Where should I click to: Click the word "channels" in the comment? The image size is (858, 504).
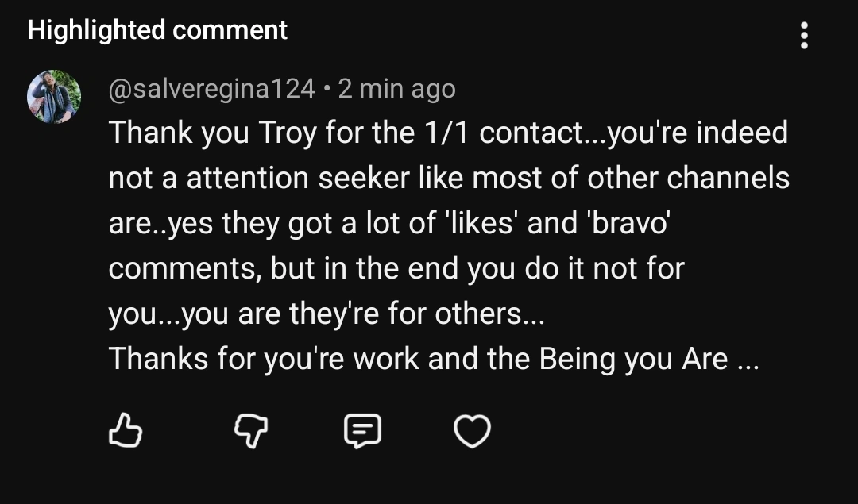728,178
